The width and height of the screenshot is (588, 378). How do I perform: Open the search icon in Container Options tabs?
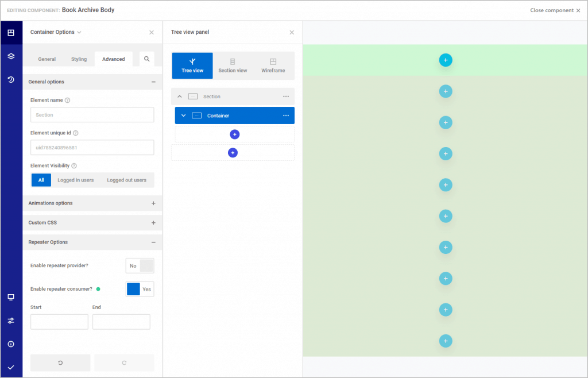click(146, 59)
